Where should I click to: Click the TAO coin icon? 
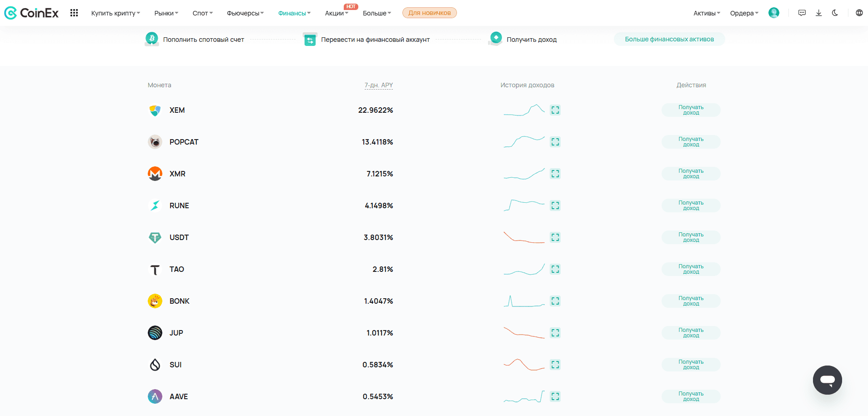(155, 269)
